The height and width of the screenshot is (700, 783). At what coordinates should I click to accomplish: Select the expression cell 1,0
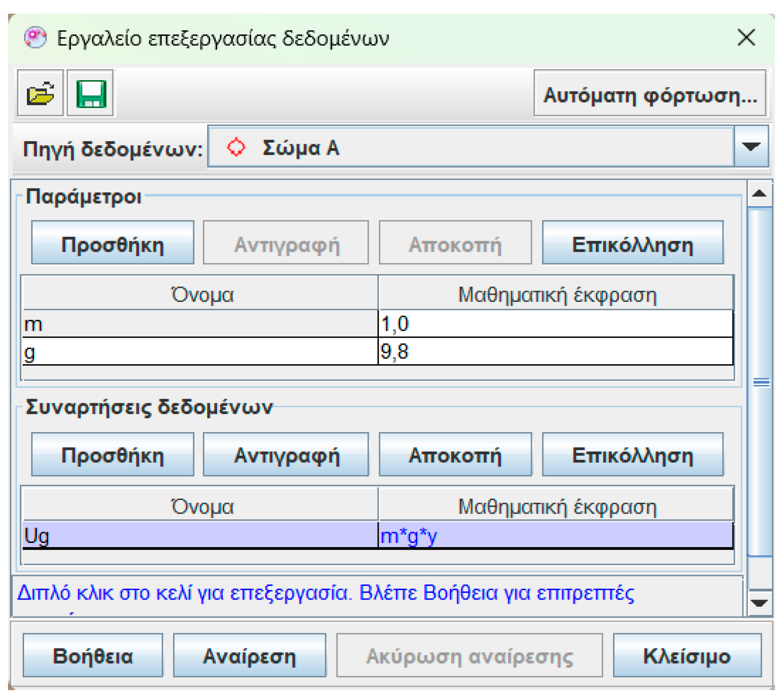556,324
